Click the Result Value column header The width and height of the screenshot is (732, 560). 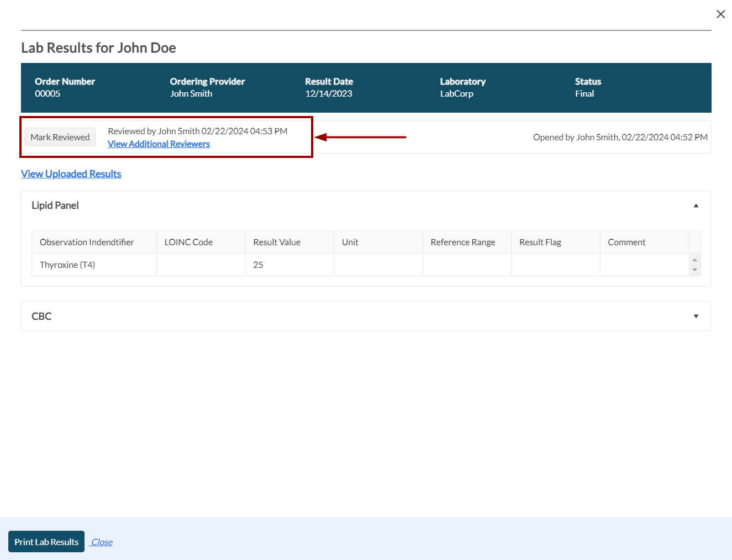(x=277, y=242)
